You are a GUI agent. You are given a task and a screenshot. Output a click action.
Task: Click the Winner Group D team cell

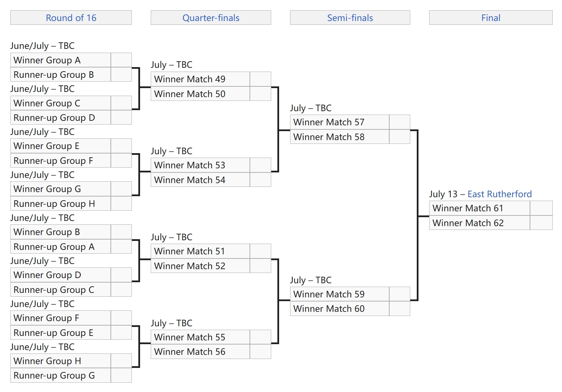(61, 275)
